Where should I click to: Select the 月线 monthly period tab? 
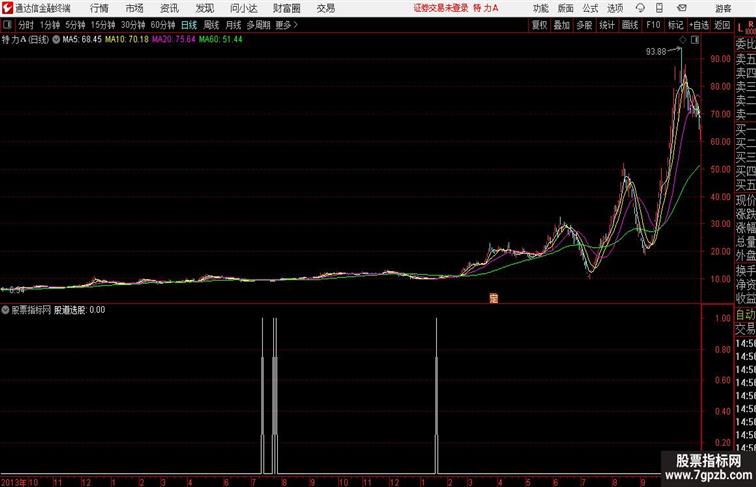click(x=233, y=25)
